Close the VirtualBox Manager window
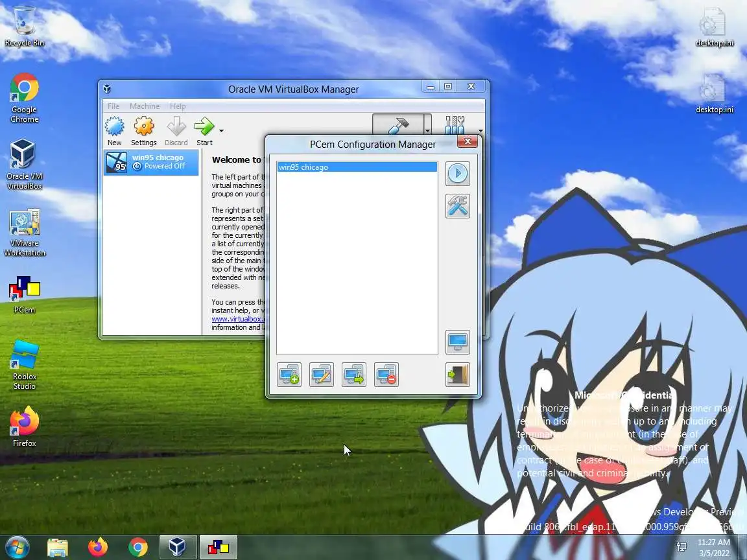This screenshot has width=747, height=560. point(471,87)
